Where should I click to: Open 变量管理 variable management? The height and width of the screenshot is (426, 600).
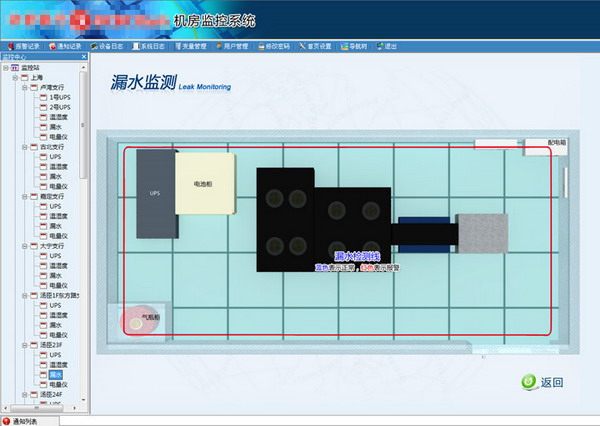[194, 46]
